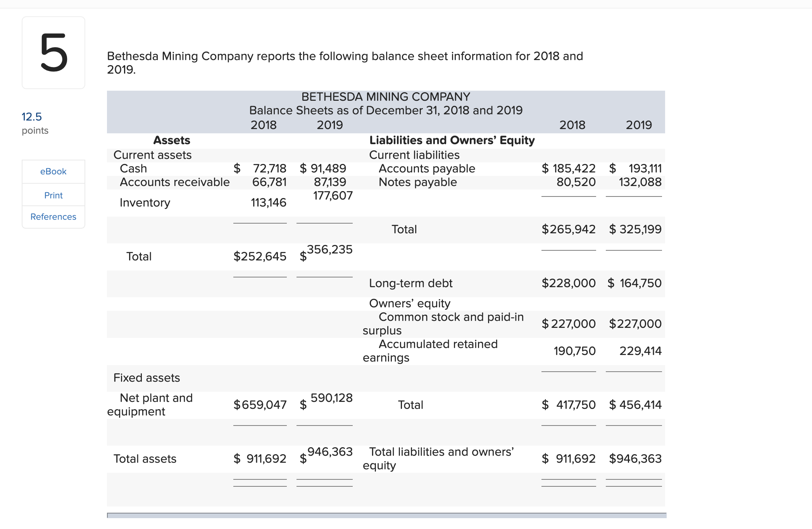812x529 pixels.
Task: Click Common stock and paid-in surplus label
Action: pyautogui.click(x=443, y=324)
